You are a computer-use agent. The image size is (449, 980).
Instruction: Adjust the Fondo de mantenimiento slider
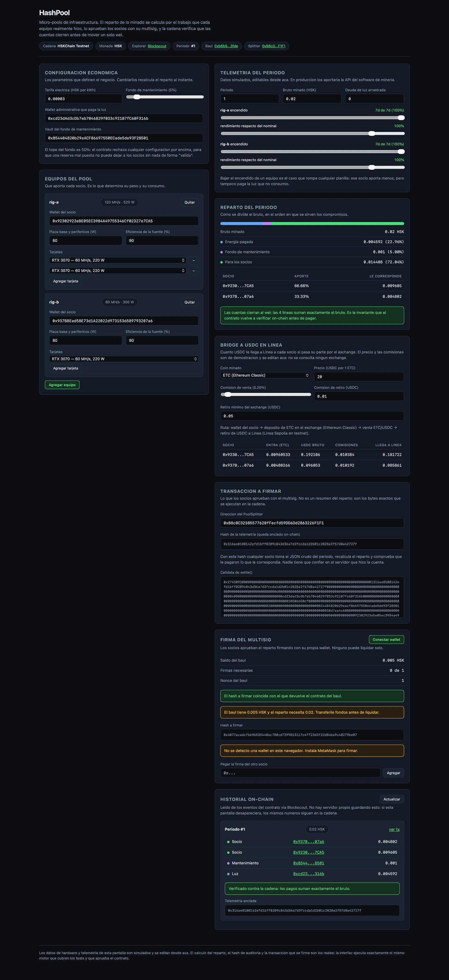[x=165, y=97]
